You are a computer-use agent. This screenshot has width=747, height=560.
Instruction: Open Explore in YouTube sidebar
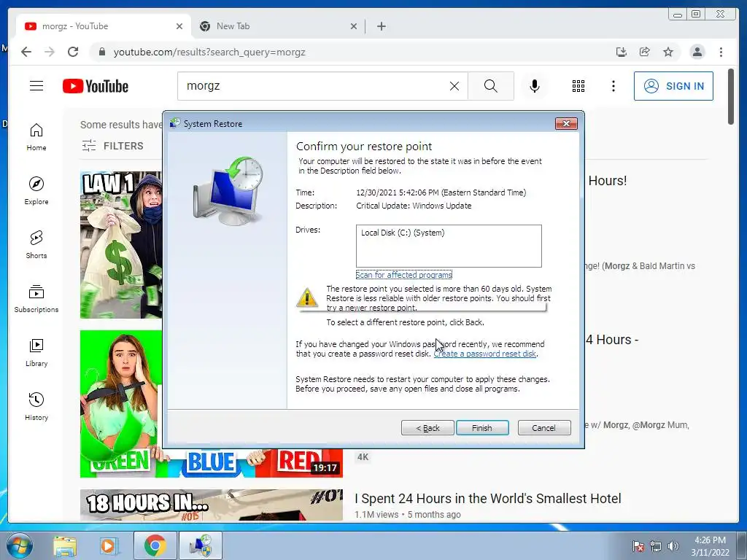click(36, 191)
